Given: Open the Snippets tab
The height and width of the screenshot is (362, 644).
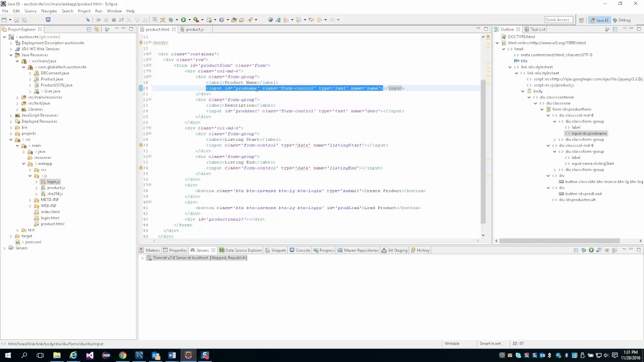Looking at the screenshot, I should tap(276, 250).
